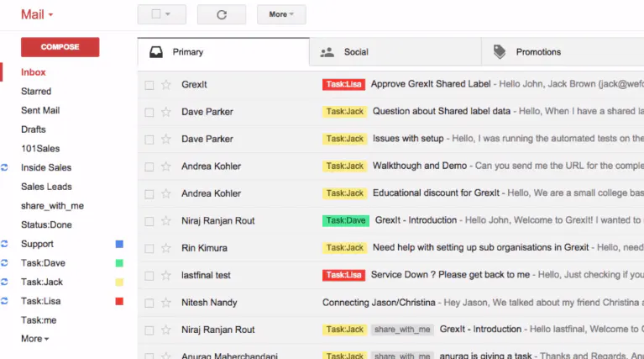Viewport: 644px width, 359px height.
Task: Tick checkbox for Rin Kimura email
Action: pos(149,248)
